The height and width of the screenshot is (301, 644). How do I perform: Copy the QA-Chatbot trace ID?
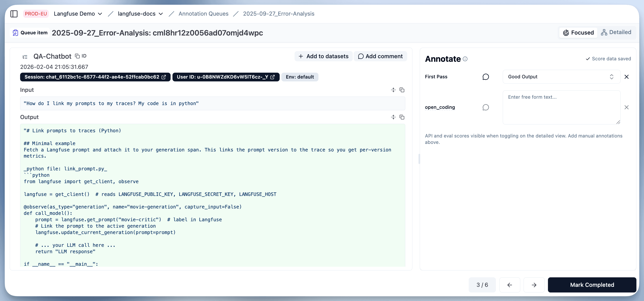[81, 56]
